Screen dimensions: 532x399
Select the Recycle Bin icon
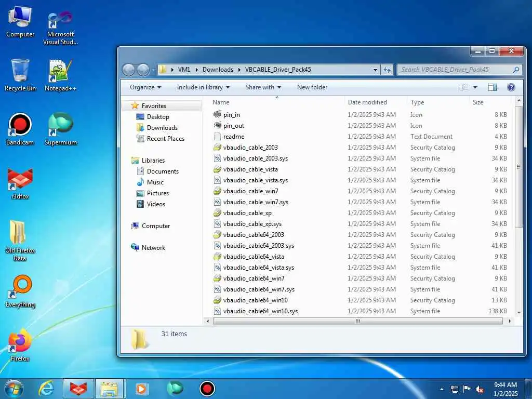pyautogui.click(x=20, y=75)
